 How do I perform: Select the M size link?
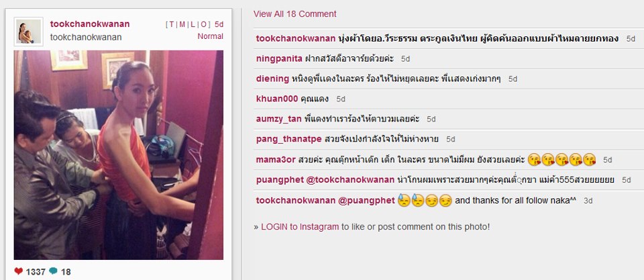pyautogui.click(x=182, y=24)
